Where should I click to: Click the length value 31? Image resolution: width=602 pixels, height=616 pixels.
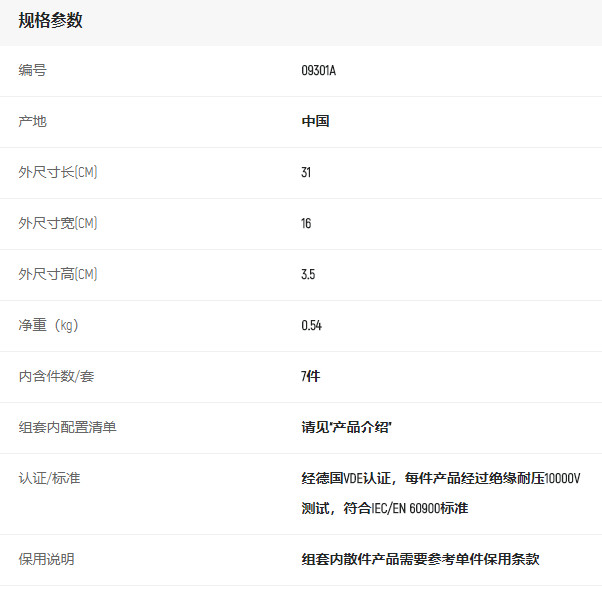(x=306, y=173)
